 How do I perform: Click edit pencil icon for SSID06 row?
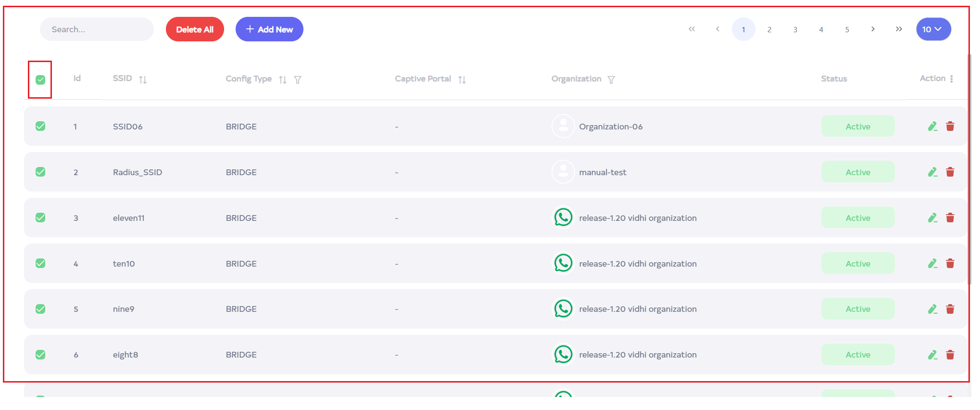coord(932,127)
